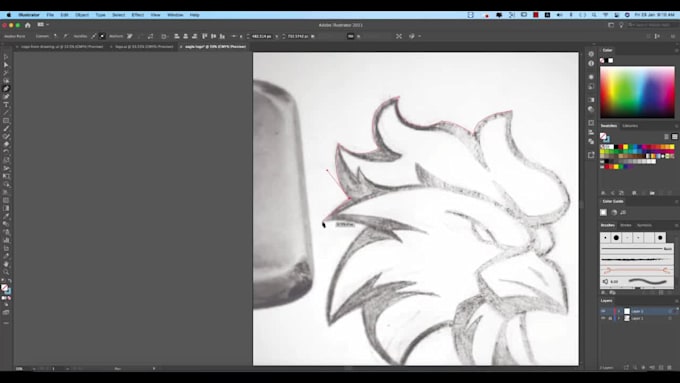Click the white swatch in Color panel

(611, 61)
